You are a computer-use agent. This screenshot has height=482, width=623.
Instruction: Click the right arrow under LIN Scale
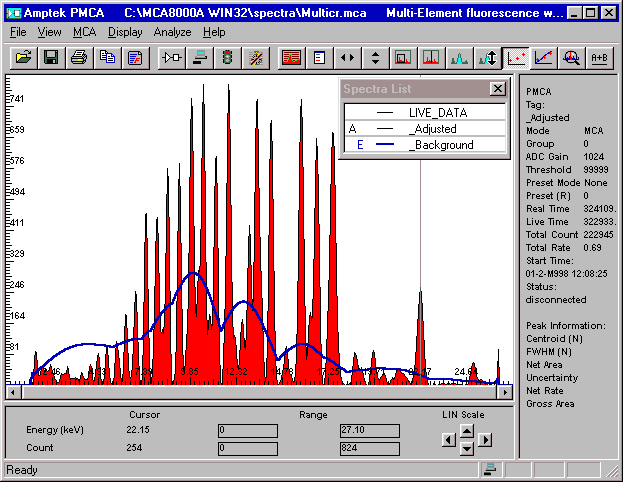click(485, 440)
